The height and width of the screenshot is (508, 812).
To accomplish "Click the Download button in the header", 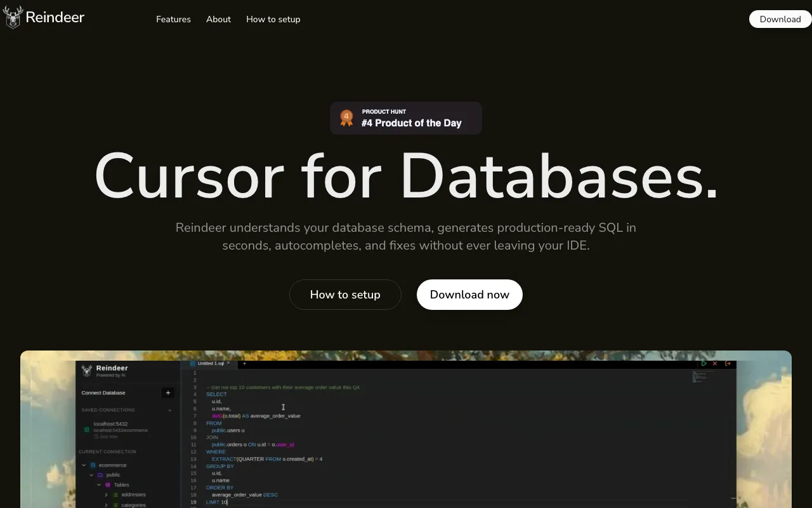I will click(780, 19).
